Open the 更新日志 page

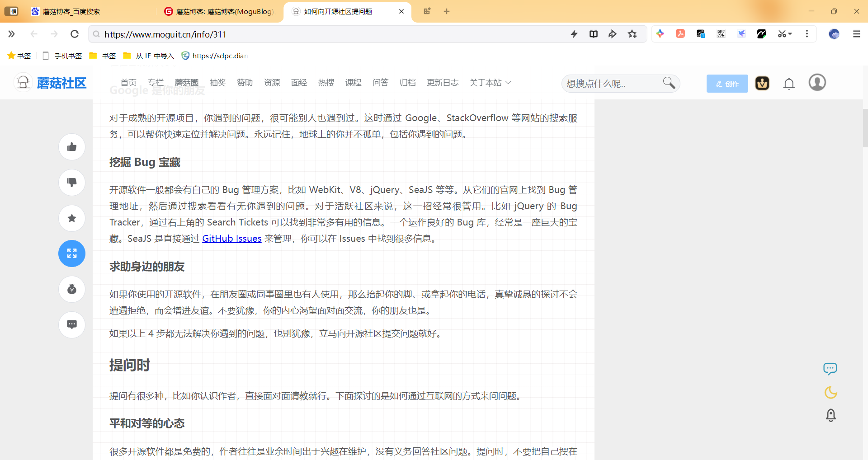(x=443, y=83)
